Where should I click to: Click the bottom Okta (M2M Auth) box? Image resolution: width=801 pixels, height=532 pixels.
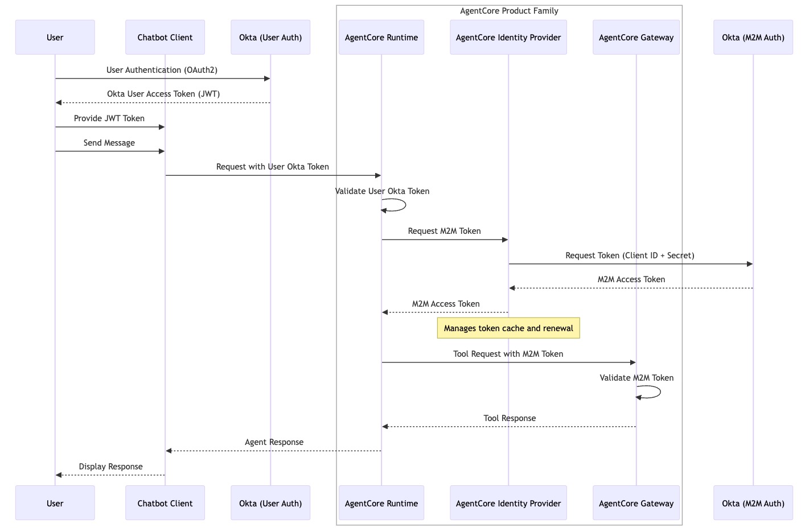753,503
